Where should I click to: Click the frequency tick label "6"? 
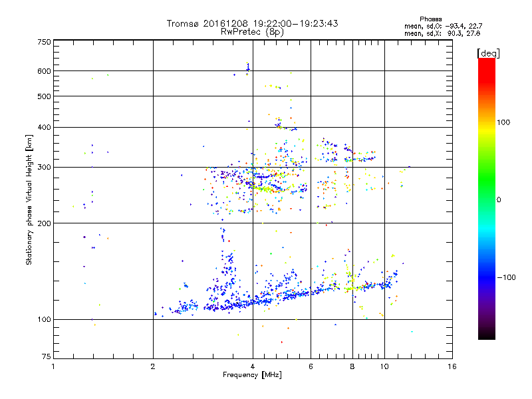coord(311,366)
